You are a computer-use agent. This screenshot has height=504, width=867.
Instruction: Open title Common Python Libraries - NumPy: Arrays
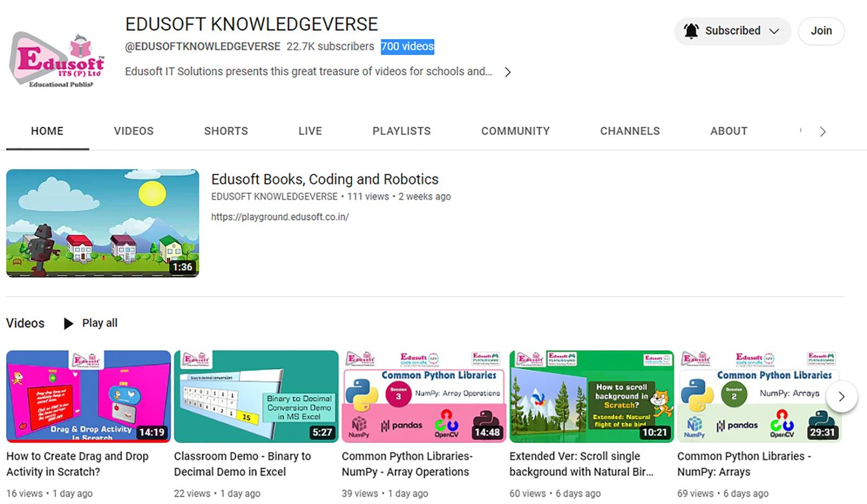[744, 464]
